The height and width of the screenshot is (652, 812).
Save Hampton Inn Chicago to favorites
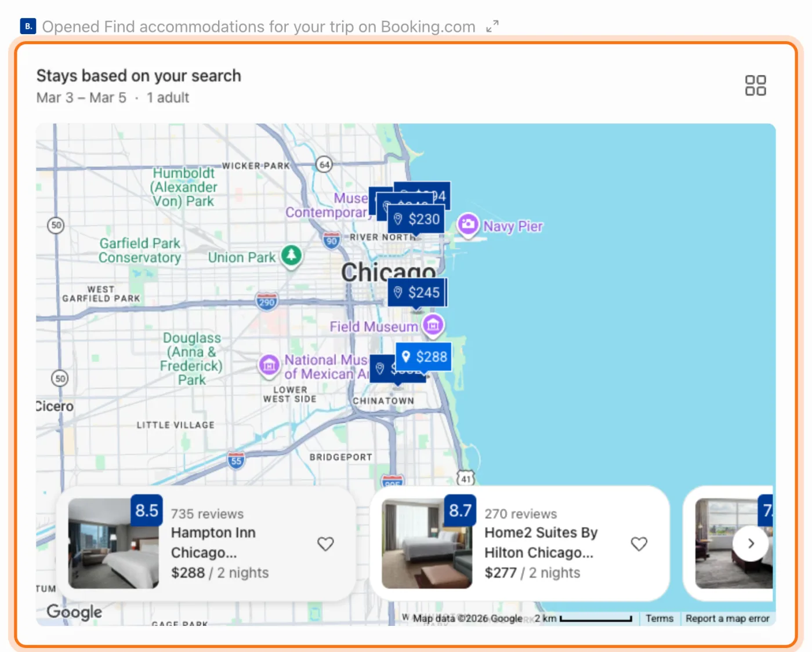click(x=325, y=544)
